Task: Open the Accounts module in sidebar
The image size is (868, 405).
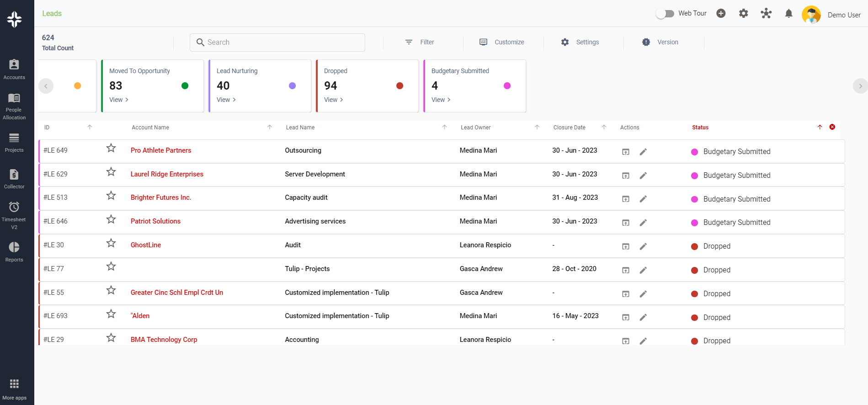Action: tap(14, 69)
